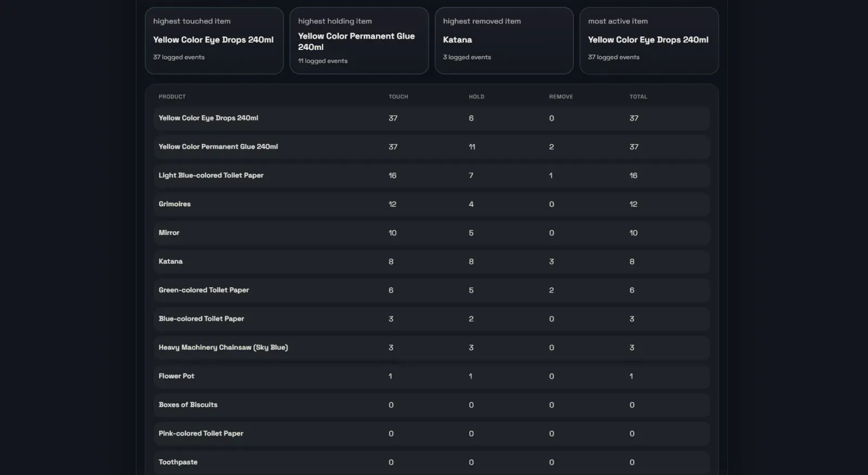The image size is (868, 475).
Task: Click the Katana product name in the table
Action: (170, 261)
